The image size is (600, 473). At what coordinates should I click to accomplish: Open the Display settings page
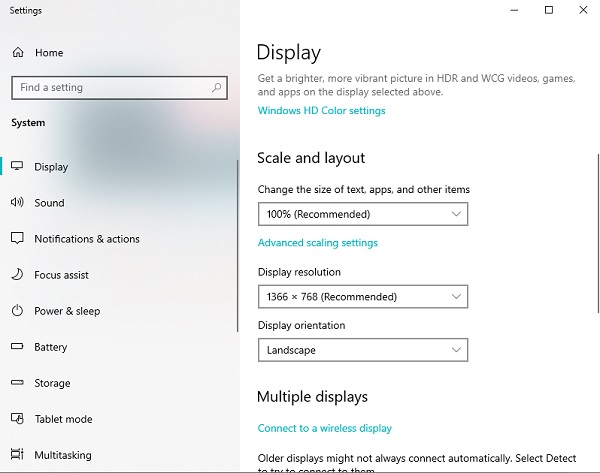tap(119, 166)
